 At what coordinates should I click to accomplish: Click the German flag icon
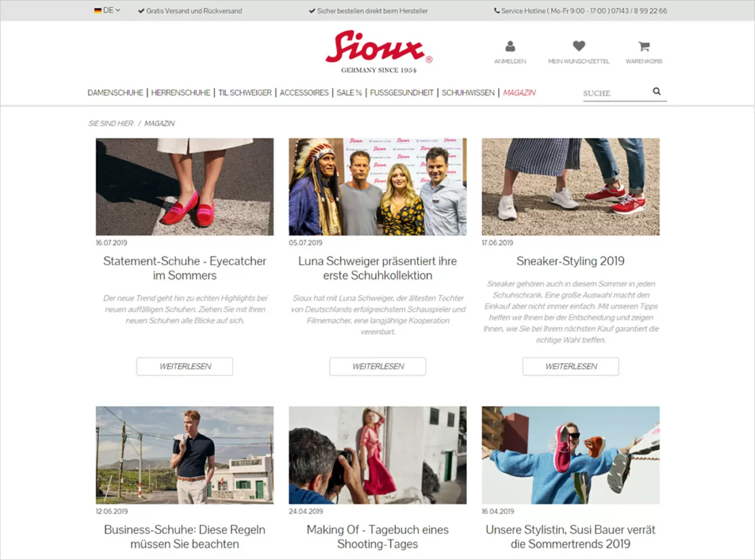click(97, 11)
